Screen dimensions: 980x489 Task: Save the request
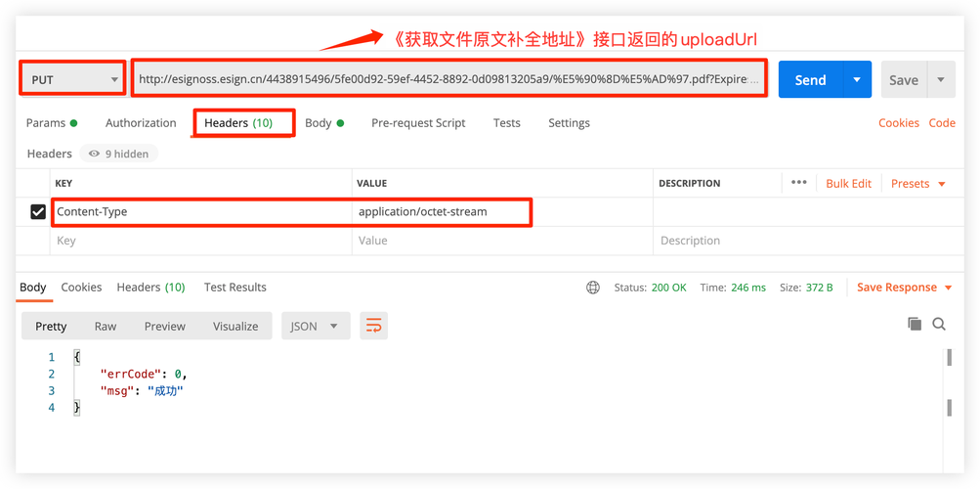point(904,79)
